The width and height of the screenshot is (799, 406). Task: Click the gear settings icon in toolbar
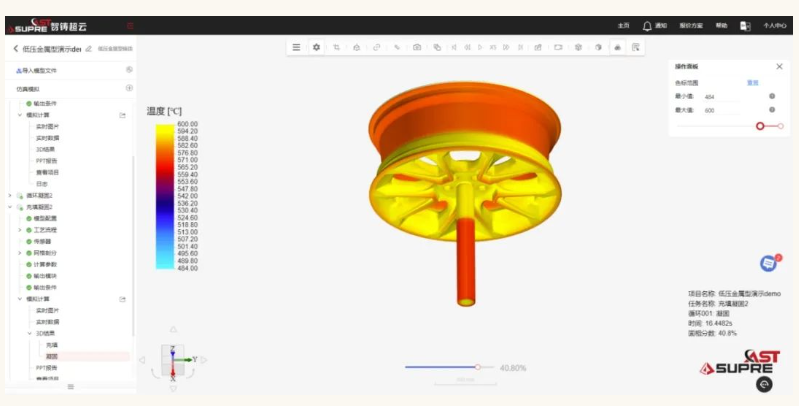coord(316,47)
